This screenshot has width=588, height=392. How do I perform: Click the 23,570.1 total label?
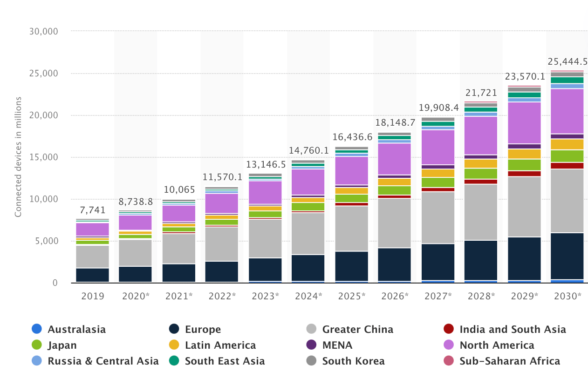(x=526, y=77)
